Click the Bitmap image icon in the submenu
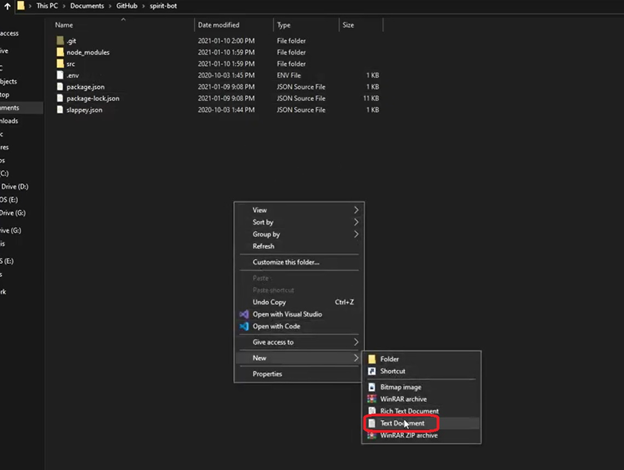Viewport: 624px width, 470px height. (x=372, y=387)
